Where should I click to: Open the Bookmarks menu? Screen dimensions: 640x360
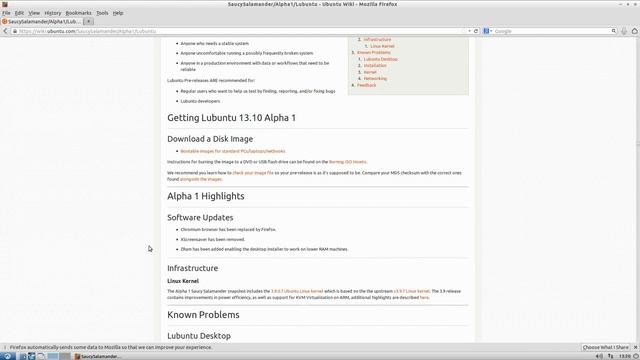78,13
